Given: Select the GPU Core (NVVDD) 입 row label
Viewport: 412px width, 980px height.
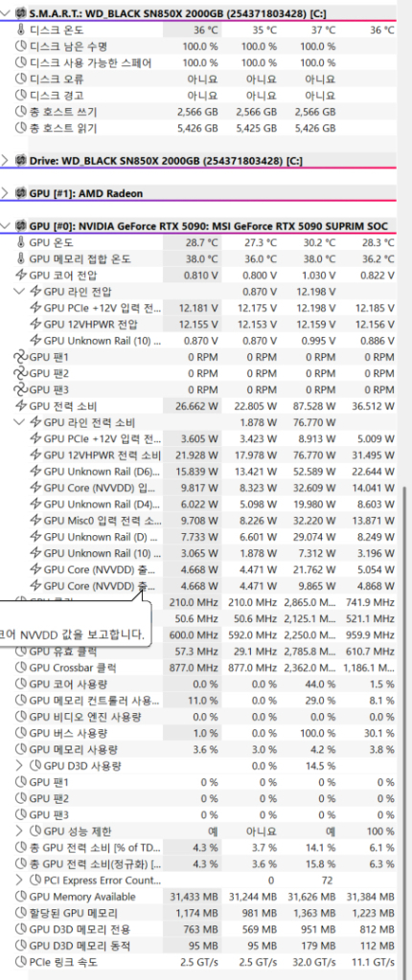Looking at the screenshot, I should [x=102, y=487].
